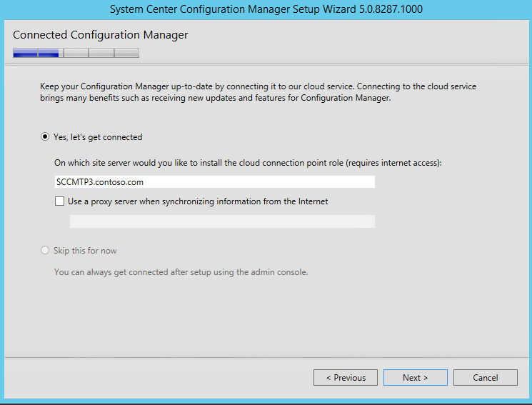The height and width of the screenshot is (405, 532).
Task: Click the "On which site server" prompt text
Action: tap(248, 163)
